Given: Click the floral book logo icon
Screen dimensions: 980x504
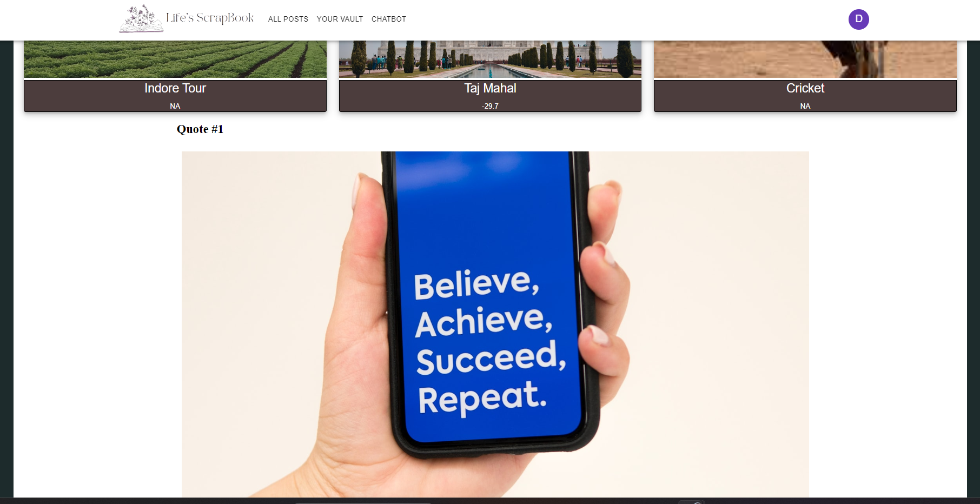Looking at the screenshot, I should (141, 19).
